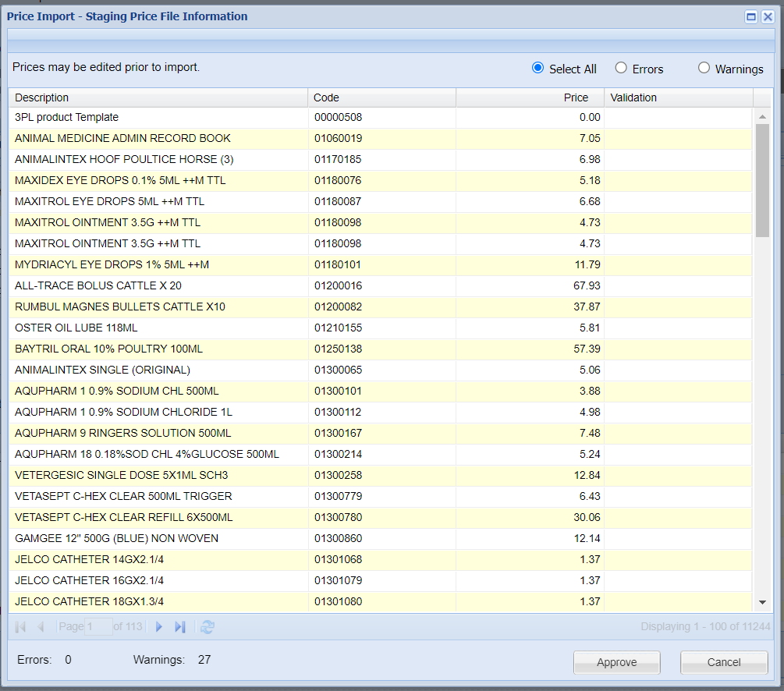Select JELCO CATHETER 14GX2.1/4 row
The height and width of the screenshot is (691, 784).
coord(380,559)
